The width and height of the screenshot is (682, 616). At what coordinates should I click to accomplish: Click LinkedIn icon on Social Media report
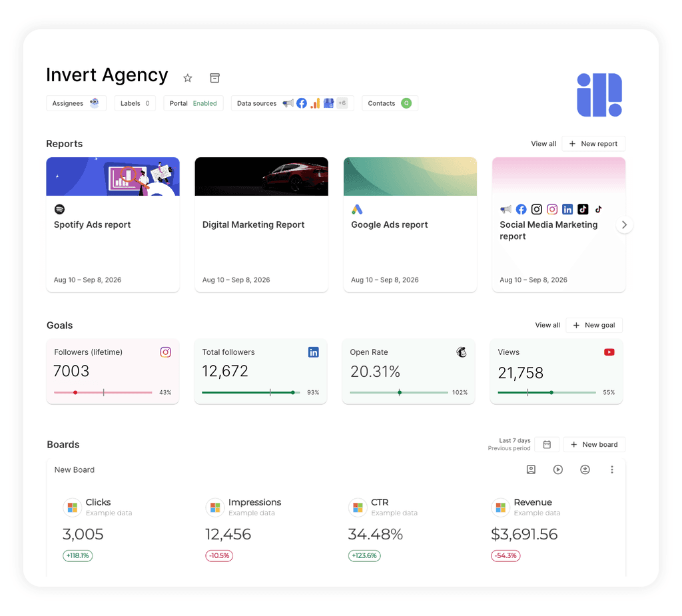(567, 209)
